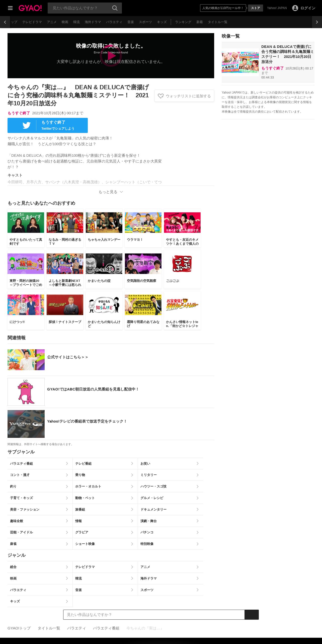322x644 pixels.
Task: Focus the header search field
Action: [80, 8]
